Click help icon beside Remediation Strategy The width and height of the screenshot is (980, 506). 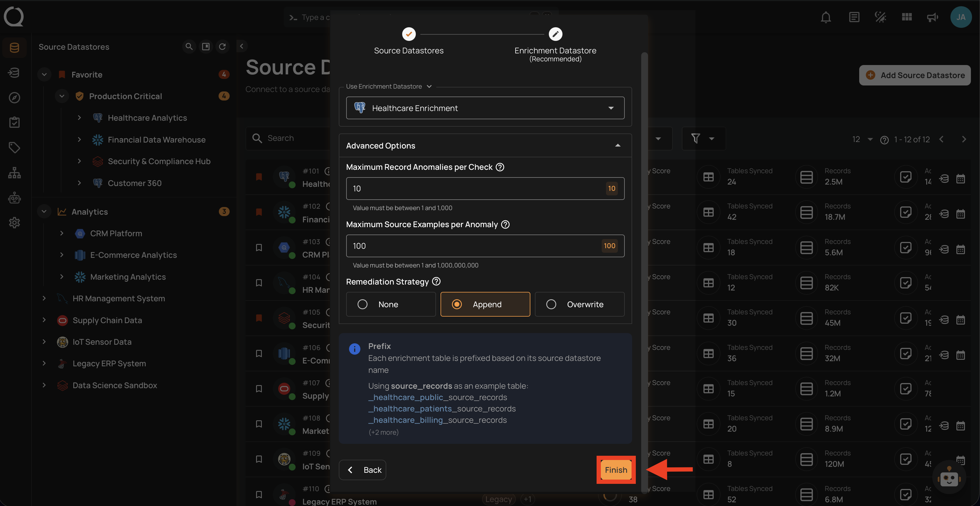coord(436,281)
